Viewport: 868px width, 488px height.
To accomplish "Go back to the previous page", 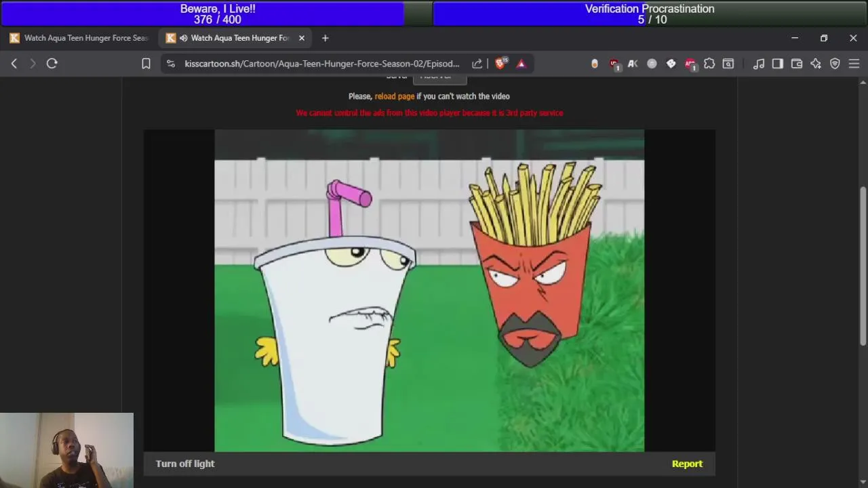I will pyautogui.click(x=14, y=64).
